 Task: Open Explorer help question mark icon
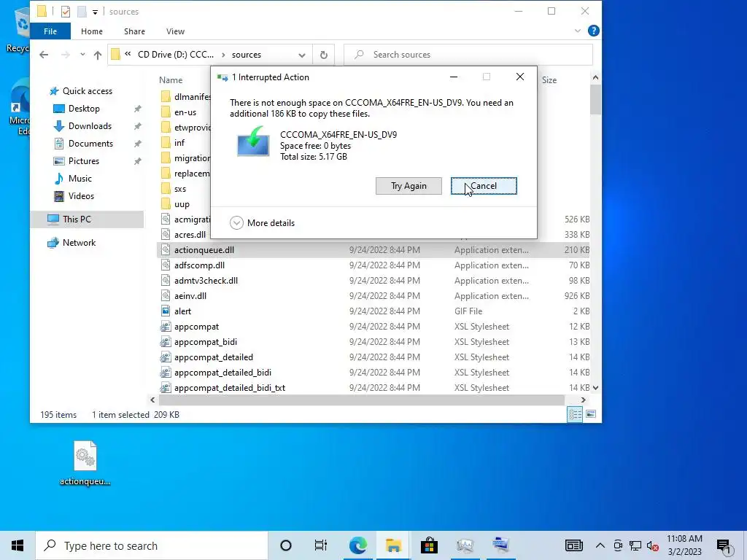point(594,31)
